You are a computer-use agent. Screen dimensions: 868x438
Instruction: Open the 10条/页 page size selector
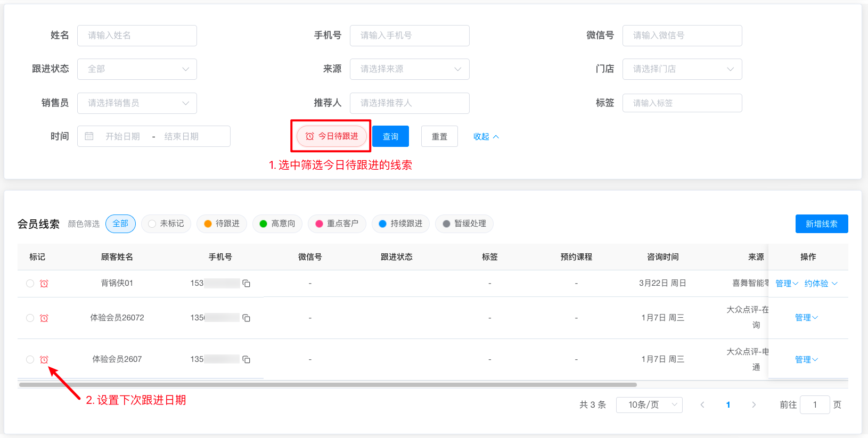pyautogui.click(x=649, y=405)
